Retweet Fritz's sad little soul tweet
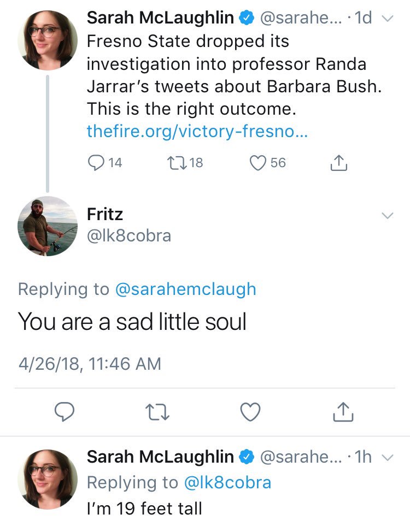Screen dimensions: 410x532 [157, 412]
